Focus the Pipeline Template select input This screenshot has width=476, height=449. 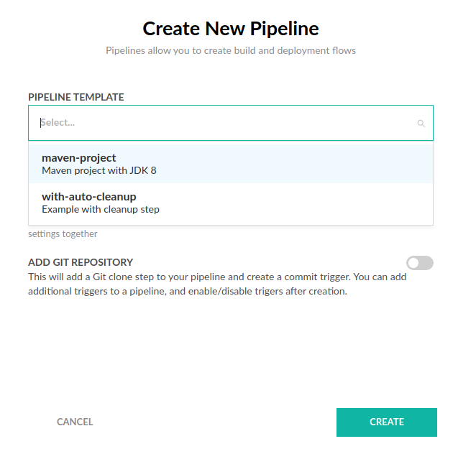pyautogui.click(x=223, y=123)
